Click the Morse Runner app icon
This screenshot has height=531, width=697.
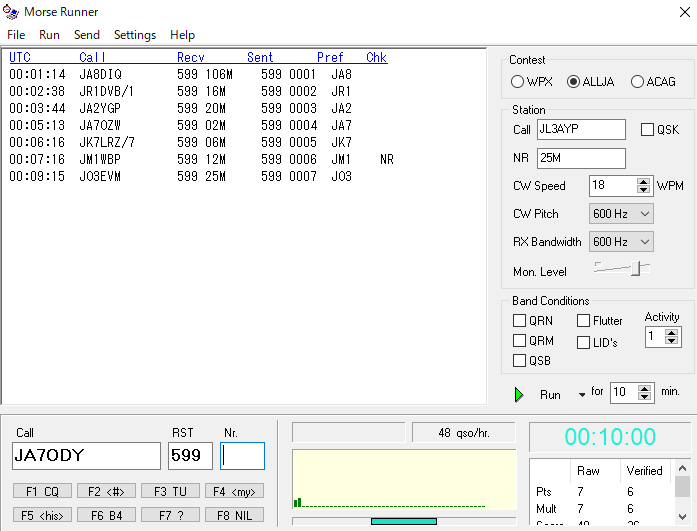click(11, 12)
